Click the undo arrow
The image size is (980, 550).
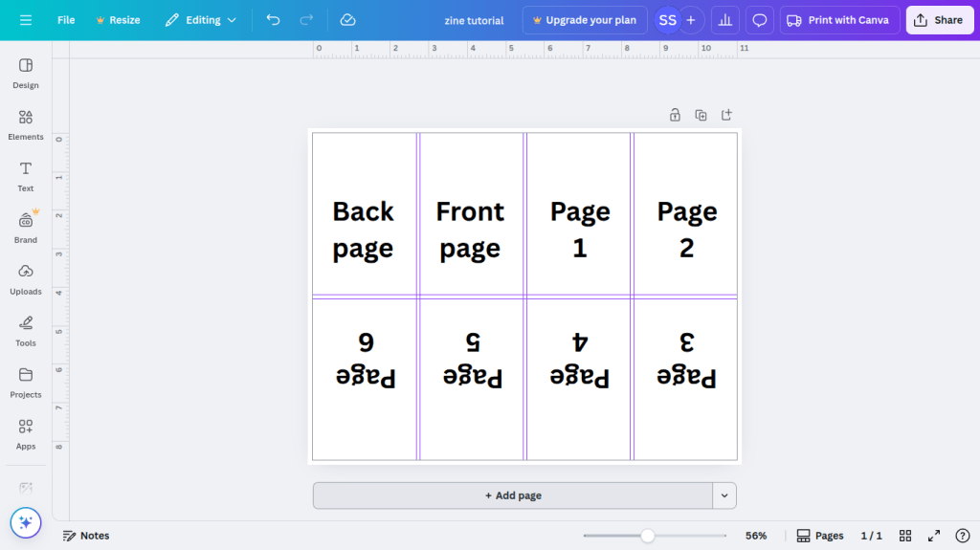pyautogui.click(x=274, y=20)
